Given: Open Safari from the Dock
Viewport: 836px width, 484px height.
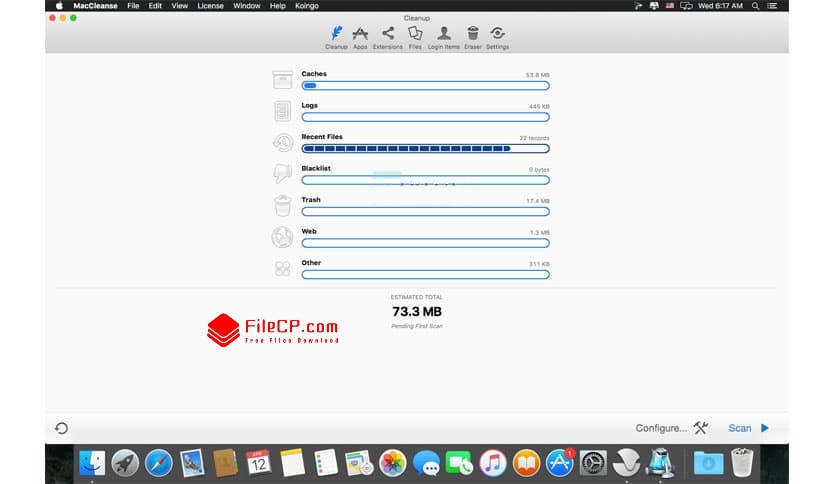Looking at the screenshot, I should (158, 462).
